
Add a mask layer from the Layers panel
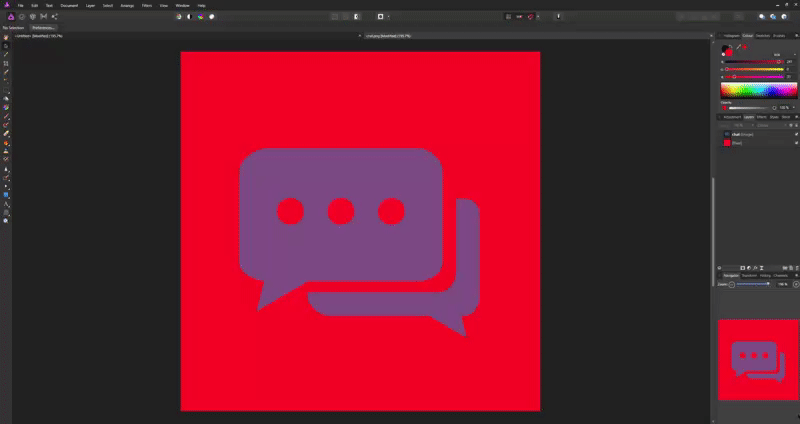(x=743, y=268)
